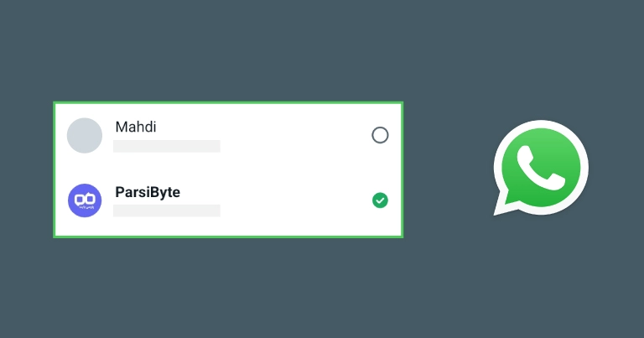Click the gray status bar under Mahdi

(167, 146)
